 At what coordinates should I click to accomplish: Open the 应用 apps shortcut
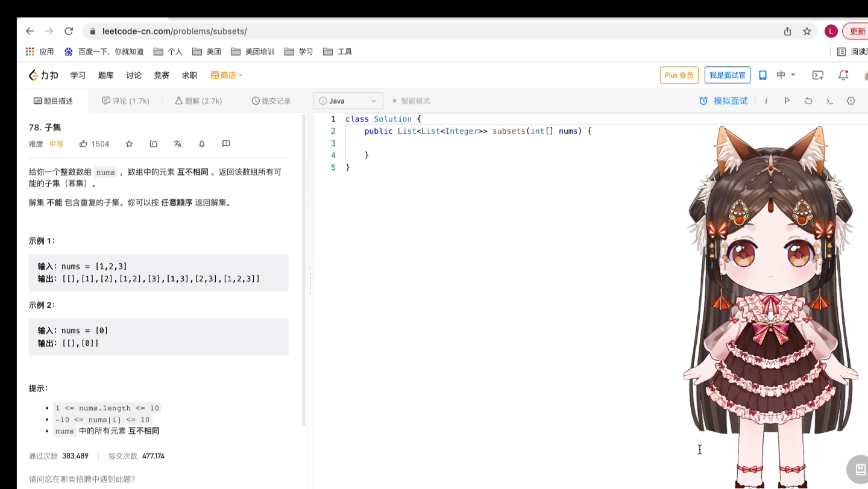pos(40,52)
